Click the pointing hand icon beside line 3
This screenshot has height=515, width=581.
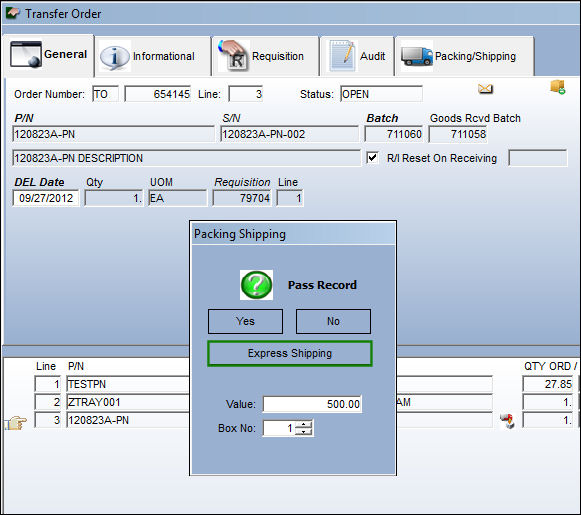pyautogui.click(x=16, y=422)
